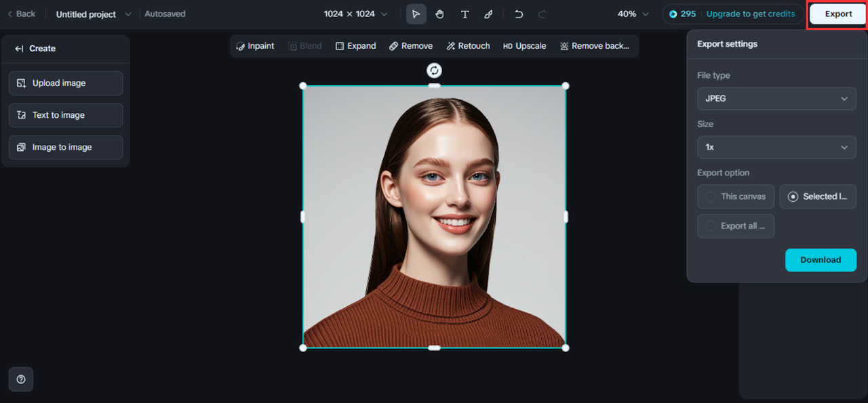
Task: Open the Inpaint tool
Action: 255,46
